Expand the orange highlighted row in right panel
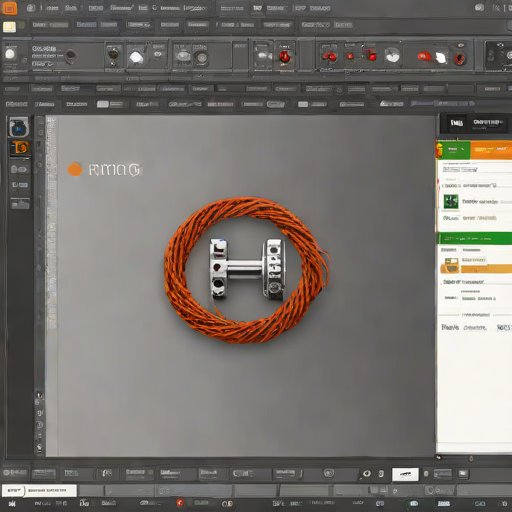512x512 pixels. pos(486,269)
